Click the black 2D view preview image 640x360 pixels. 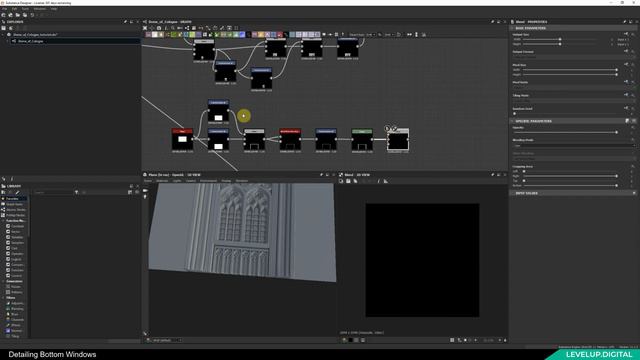point(422,260)
